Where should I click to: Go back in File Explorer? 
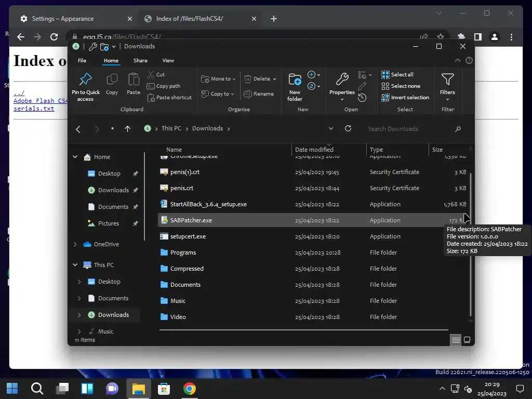click(x=78, y=129)
